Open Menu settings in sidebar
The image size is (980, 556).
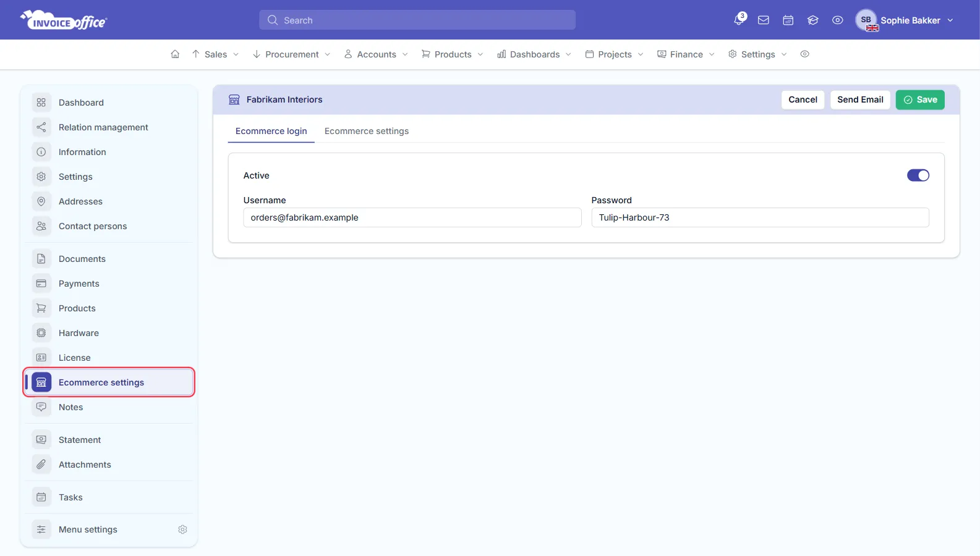coord(88,529)
